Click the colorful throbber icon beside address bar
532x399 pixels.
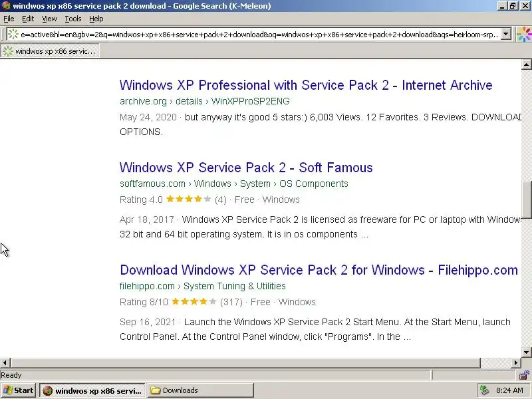point(524,34)
